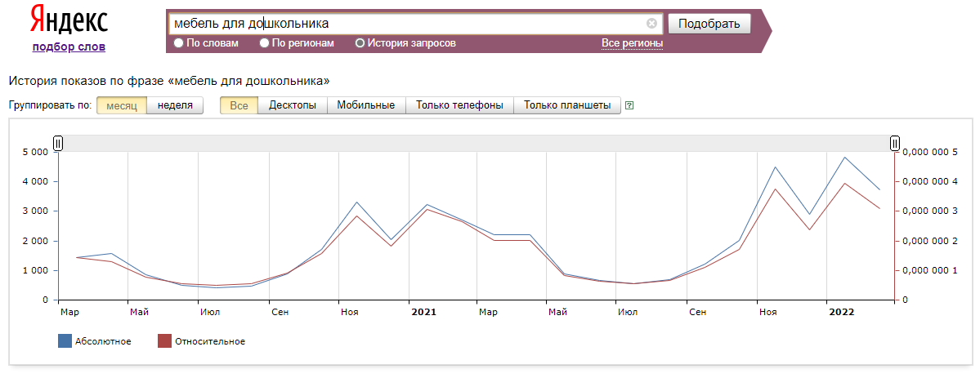Click the gray range selector bar

point(477,143)
